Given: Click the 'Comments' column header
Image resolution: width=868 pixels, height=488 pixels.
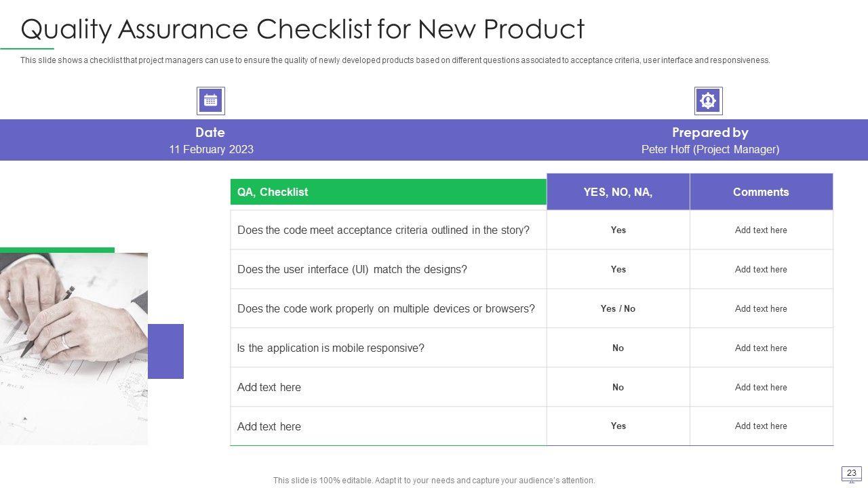Looking at the screenshot, I should (x=761, y=192).
